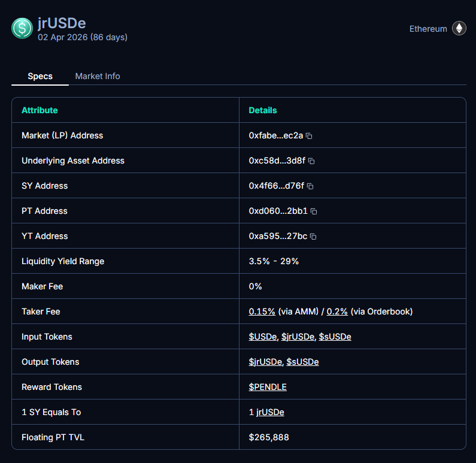476x463 pixels.
Task: Click the Ethereum network icon
Action: tap(459, 29)
